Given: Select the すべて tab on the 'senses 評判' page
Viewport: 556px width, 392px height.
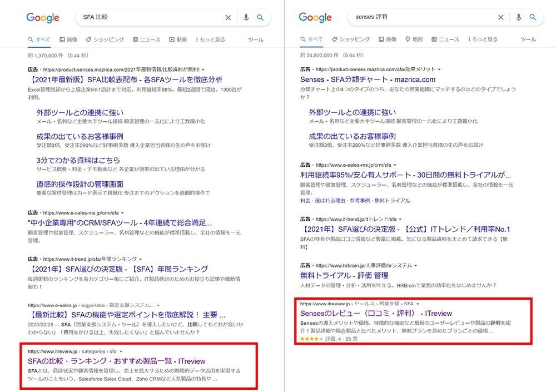Looking at the screenshot, I should 312,39.
